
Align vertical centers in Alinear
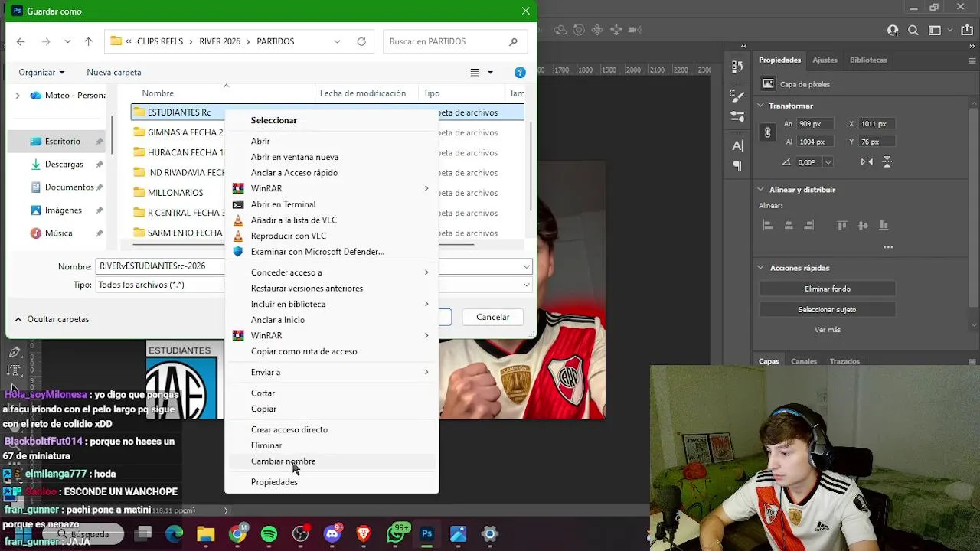point(863,226)
